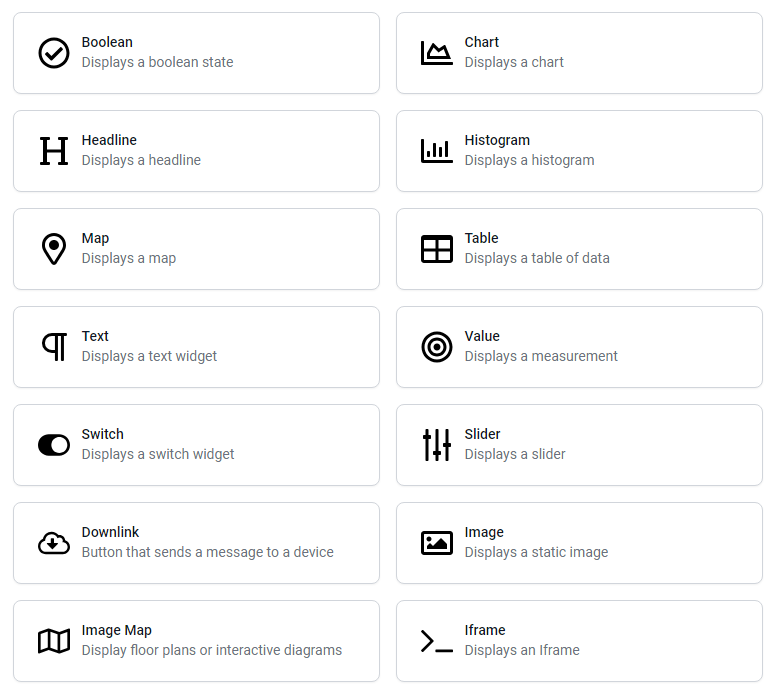The height and width of the screenshot is (696, 777).
Task: Click the Image Map folded map icon
Action: [54, 641]
